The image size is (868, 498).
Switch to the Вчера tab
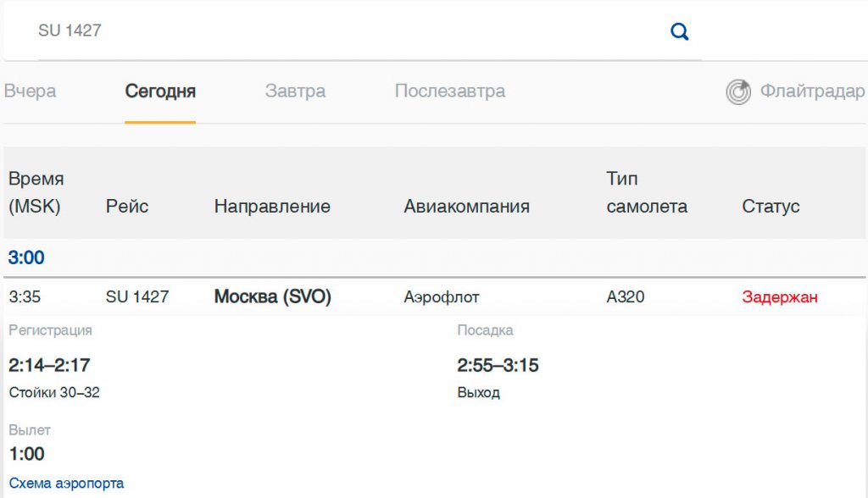pos(30,91)
